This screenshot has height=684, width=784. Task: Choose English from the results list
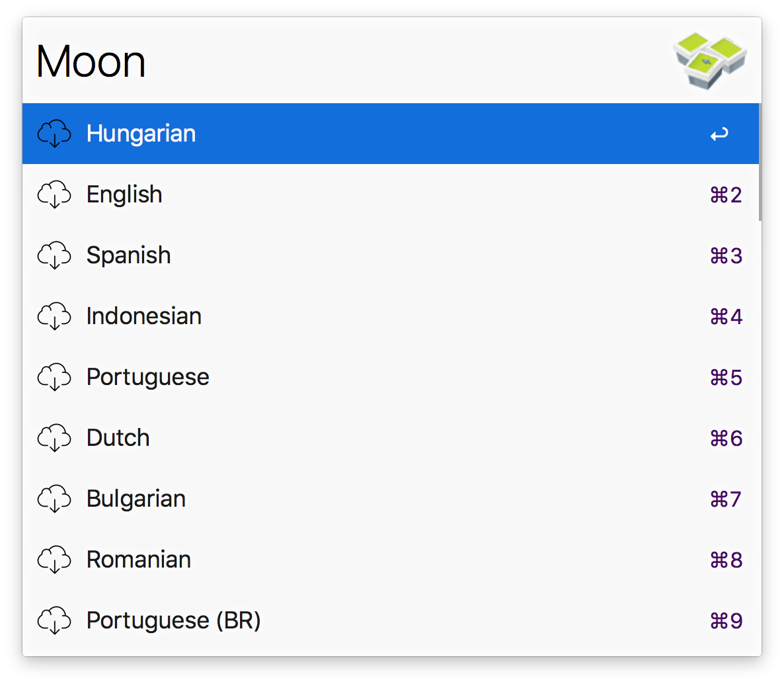[x=124, y=194]
